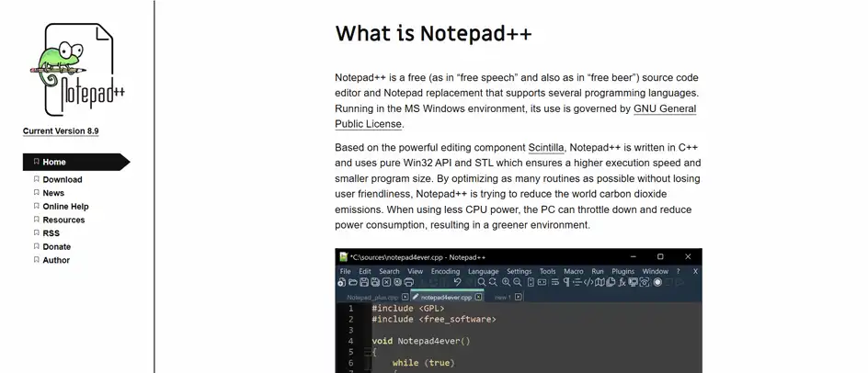Open the Encoding menu
Viewport: 868px width, 373px height.
(446, 271)
